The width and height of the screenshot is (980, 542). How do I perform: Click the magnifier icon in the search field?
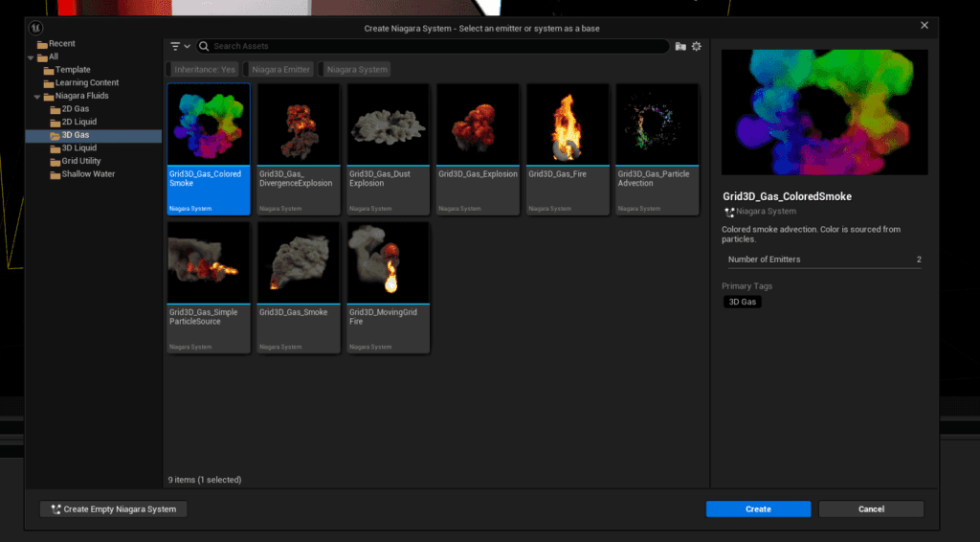(x=204, y=46)
